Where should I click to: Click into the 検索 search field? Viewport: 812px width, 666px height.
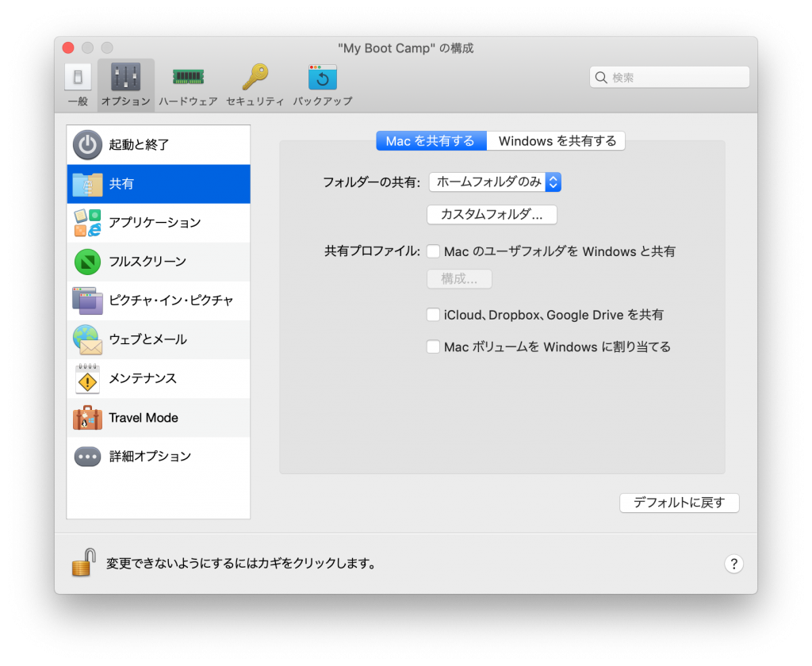669,78
